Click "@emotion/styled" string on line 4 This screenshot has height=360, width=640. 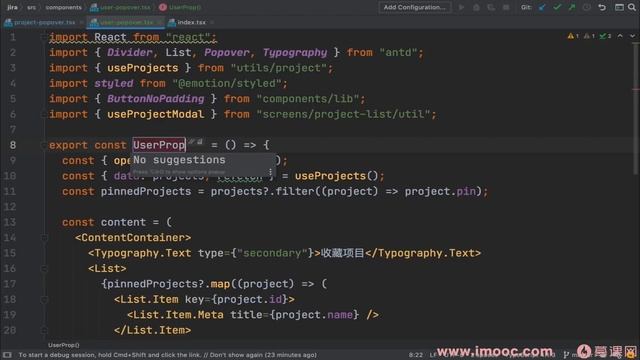pos(227,83)
